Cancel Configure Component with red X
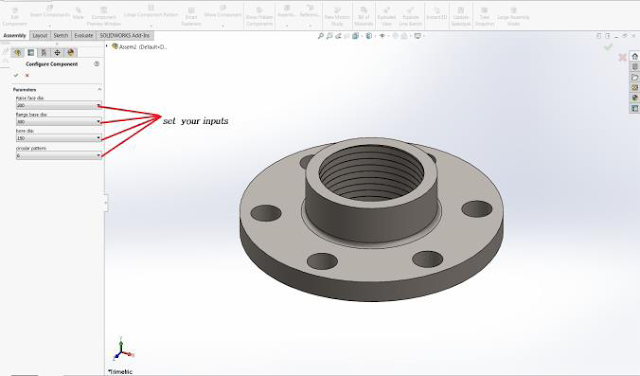This screenshot has width=640, height=376. click(x=27, y=76)
